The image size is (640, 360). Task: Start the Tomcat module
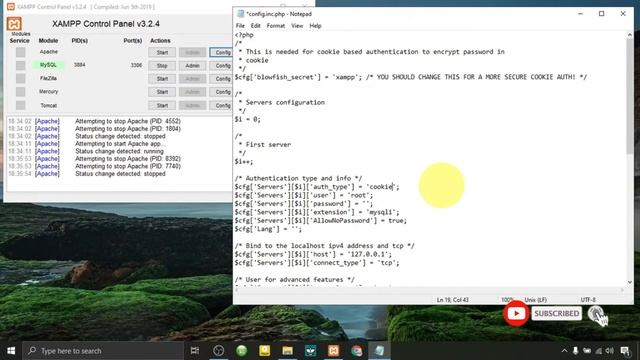[162, 105]
